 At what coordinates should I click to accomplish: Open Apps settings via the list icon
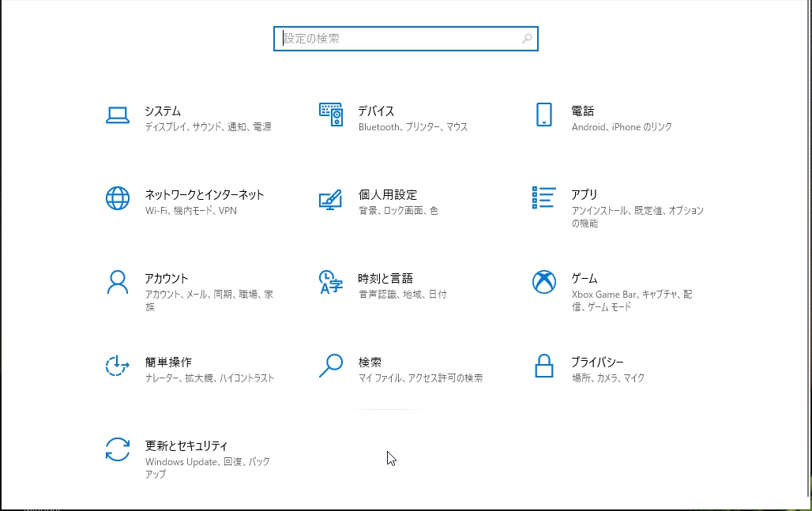[543, 199]
